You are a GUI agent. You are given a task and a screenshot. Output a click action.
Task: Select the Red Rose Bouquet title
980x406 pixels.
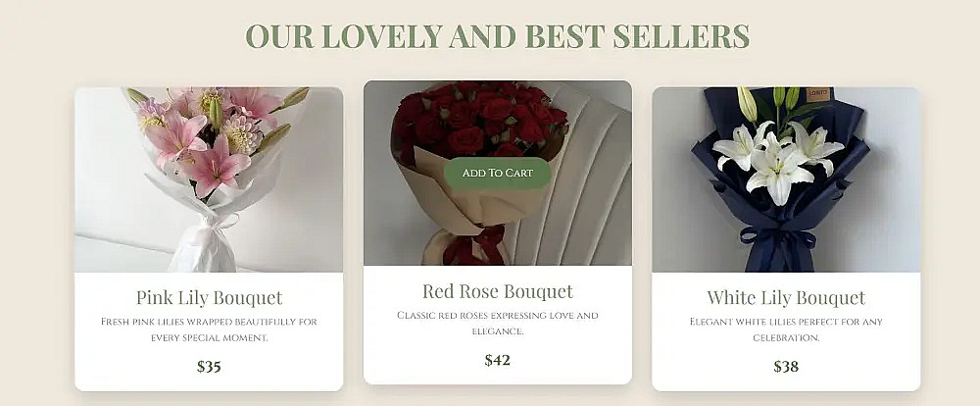point(498,291)
